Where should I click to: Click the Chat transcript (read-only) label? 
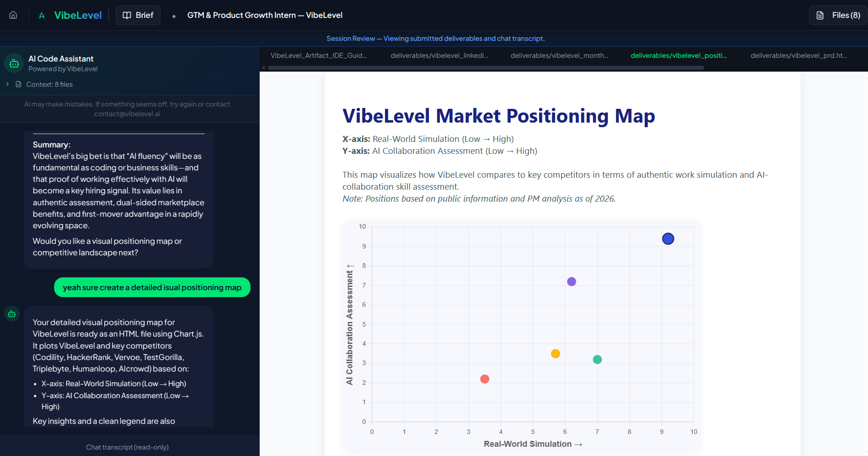128,447
